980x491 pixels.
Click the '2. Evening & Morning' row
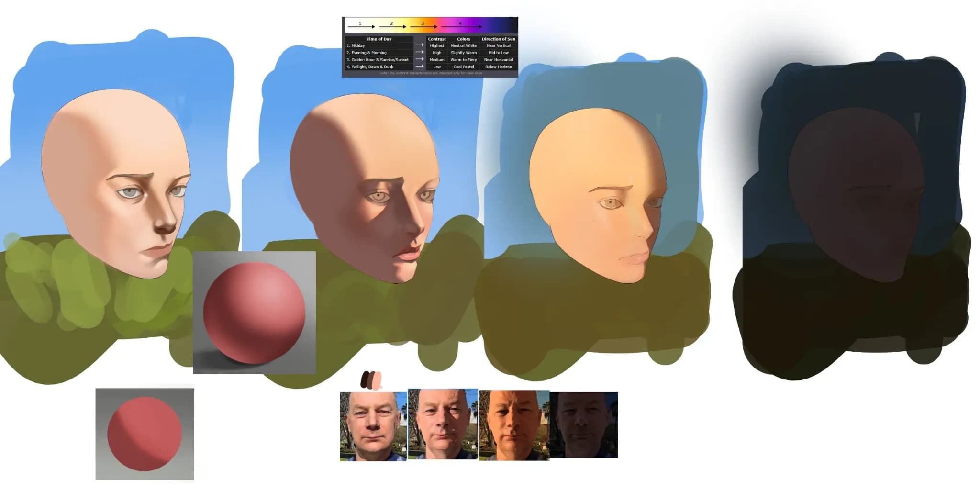pyautogui.click(x=379, y=53)
